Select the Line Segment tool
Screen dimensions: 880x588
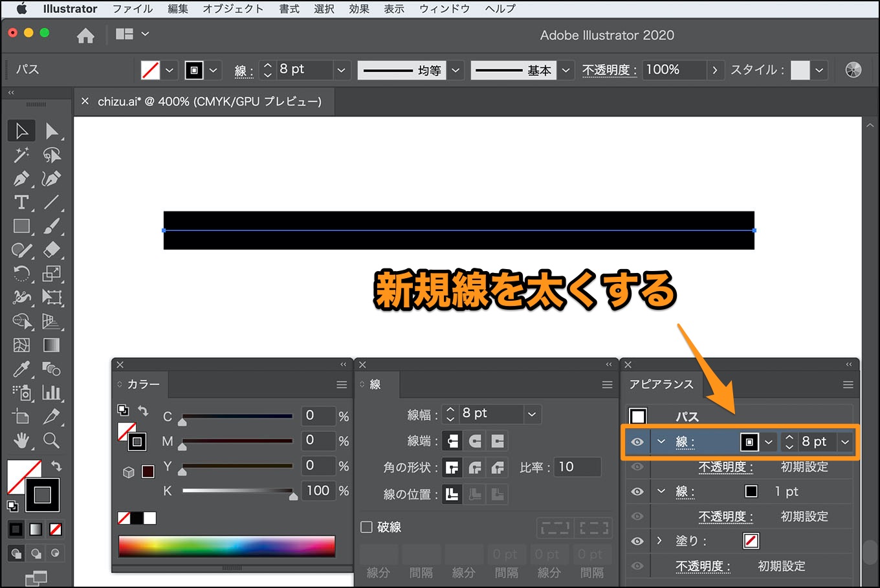pyautogui.click(x=52, y=202)
